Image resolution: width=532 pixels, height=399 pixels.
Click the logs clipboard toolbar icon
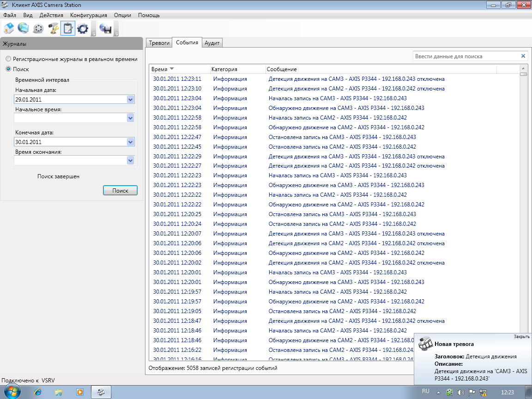pyautogui.click(x=68, y=29)
